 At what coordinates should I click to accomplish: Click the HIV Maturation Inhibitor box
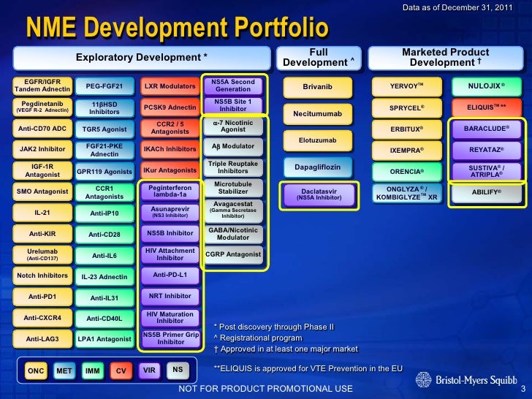point(170,318)
